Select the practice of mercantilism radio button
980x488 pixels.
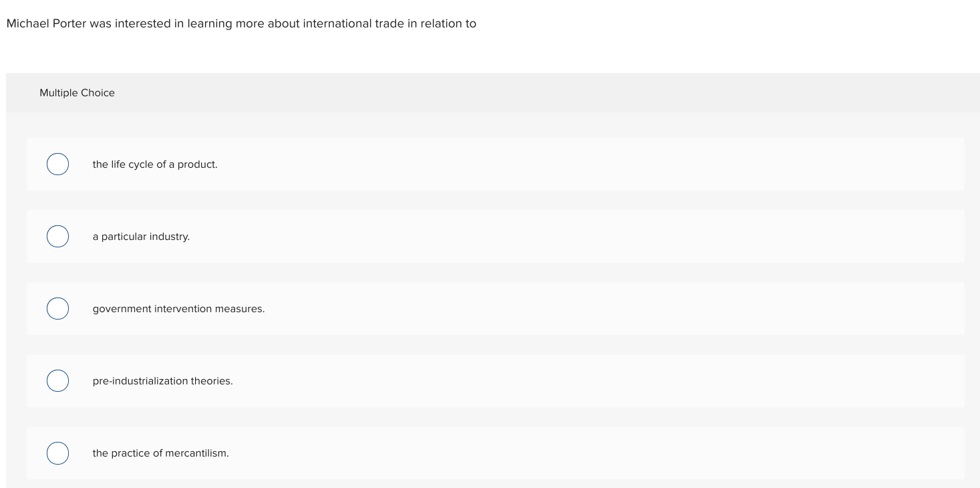pyautogui.click(x=57, y=453)
